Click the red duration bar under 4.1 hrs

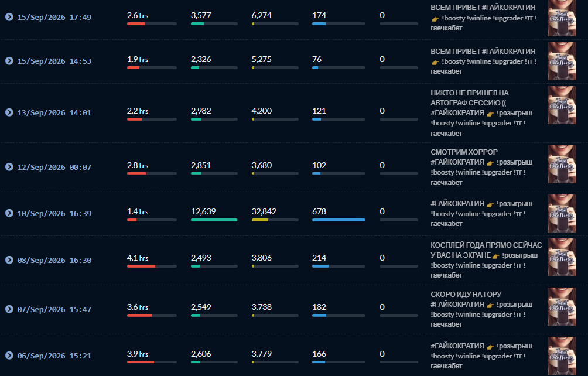click(x=141, y=266)
